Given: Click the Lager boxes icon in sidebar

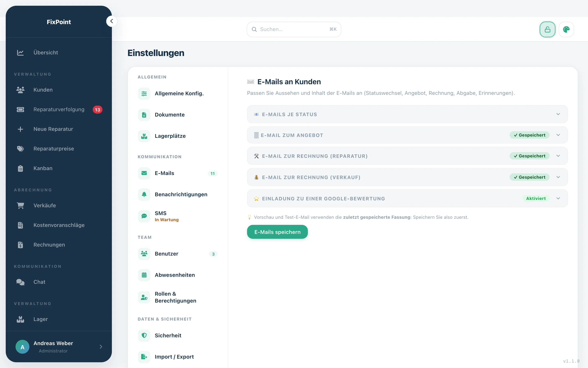Looking at the screenshot, I should (20, 319).
